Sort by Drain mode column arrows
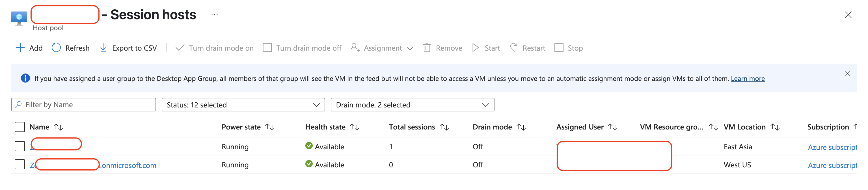The image size is (868, 190). 521,127
